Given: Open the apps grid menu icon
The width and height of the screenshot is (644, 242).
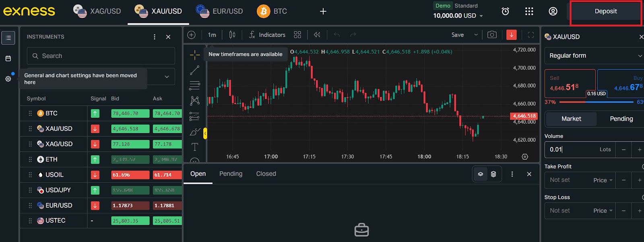Looking at the screenshot, I should pyautogui.click(x=529, y=11).
